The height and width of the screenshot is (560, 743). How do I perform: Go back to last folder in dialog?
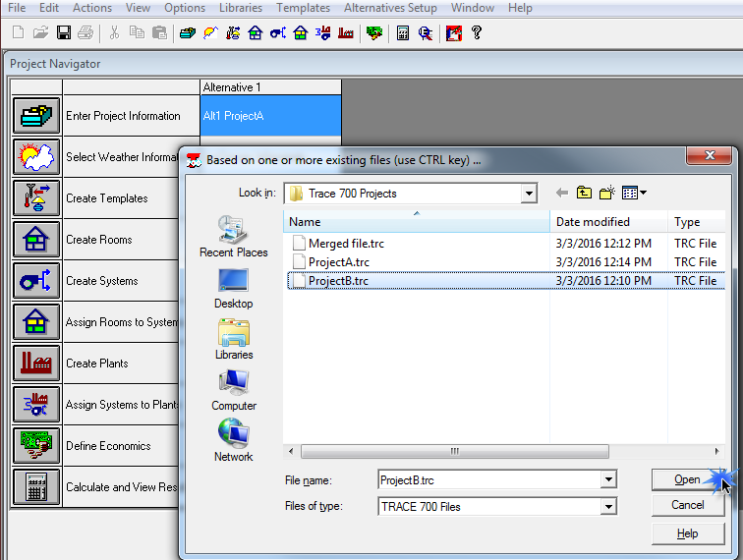pos(562,193)
